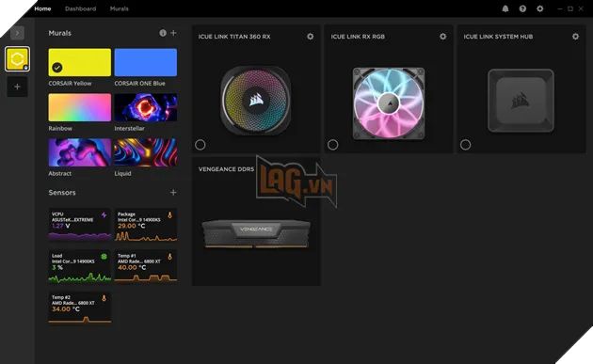593x364 pixels.
Task: Toggle selection circle on RX RGB card
Action: (333, 145)
